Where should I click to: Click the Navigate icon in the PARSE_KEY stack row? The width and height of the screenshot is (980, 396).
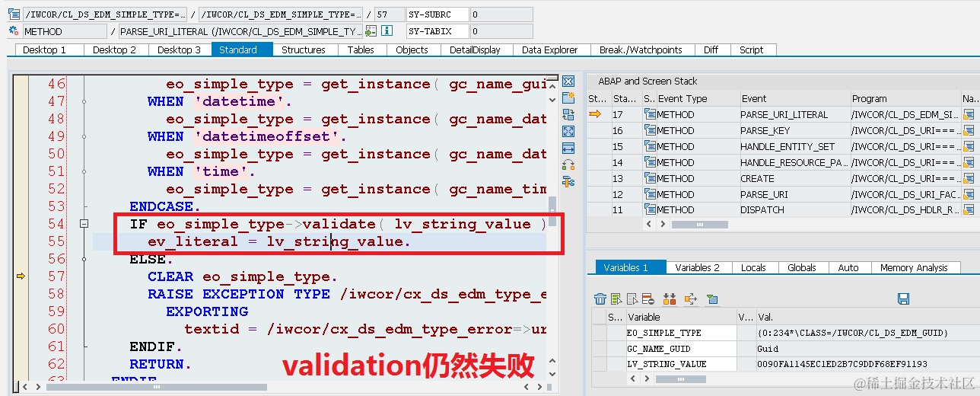pyautogui.click(x=969, y=130)
